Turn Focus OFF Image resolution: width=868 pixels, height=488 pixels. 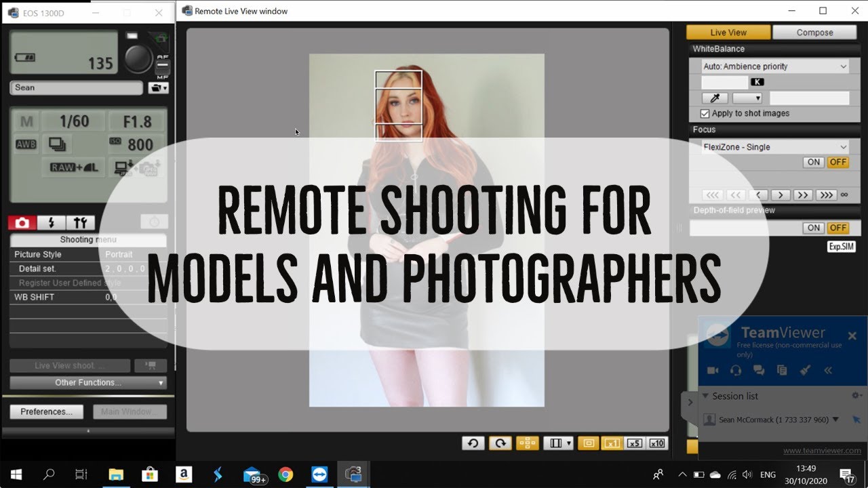coord(838,163)
